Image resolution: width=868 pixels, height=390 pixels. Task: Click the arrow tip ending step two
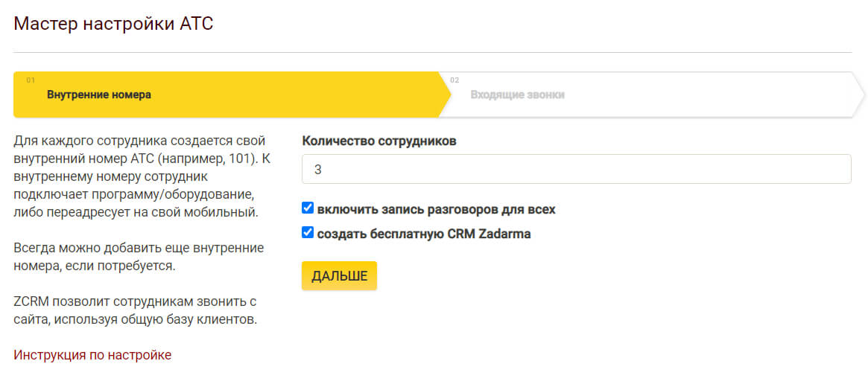coord(858,95)
